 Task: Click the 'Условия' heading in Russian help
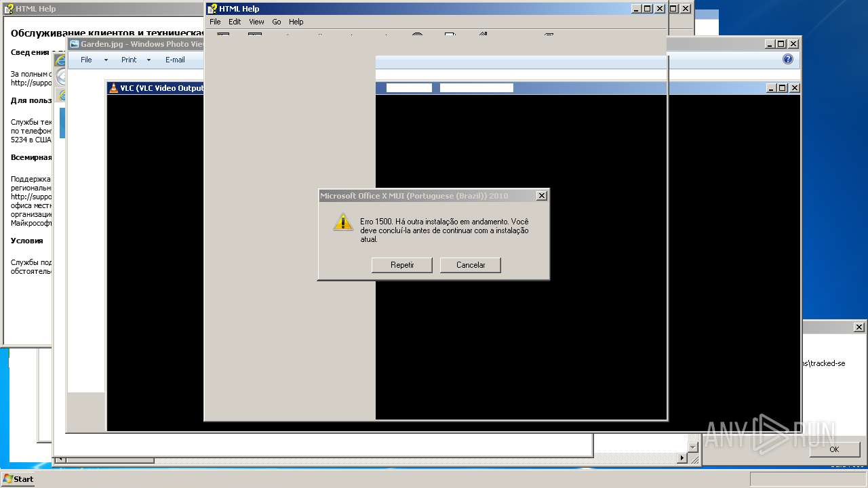point(27,241)
